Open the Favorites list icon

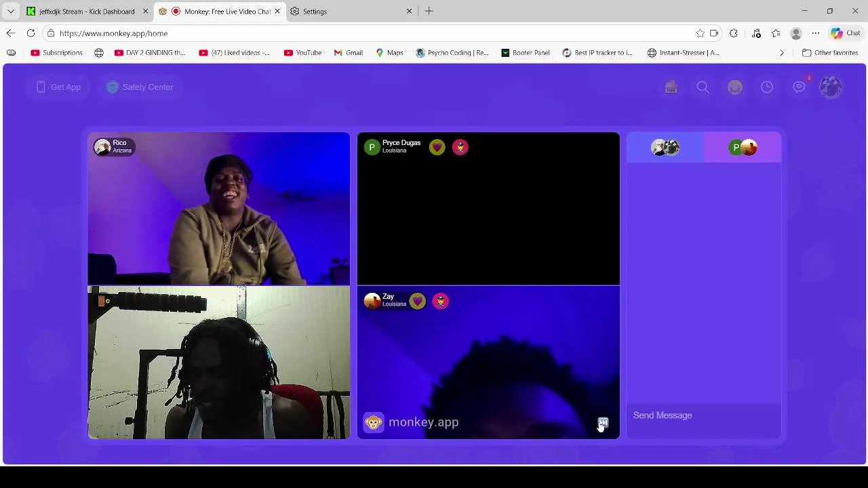pos(776,33)
